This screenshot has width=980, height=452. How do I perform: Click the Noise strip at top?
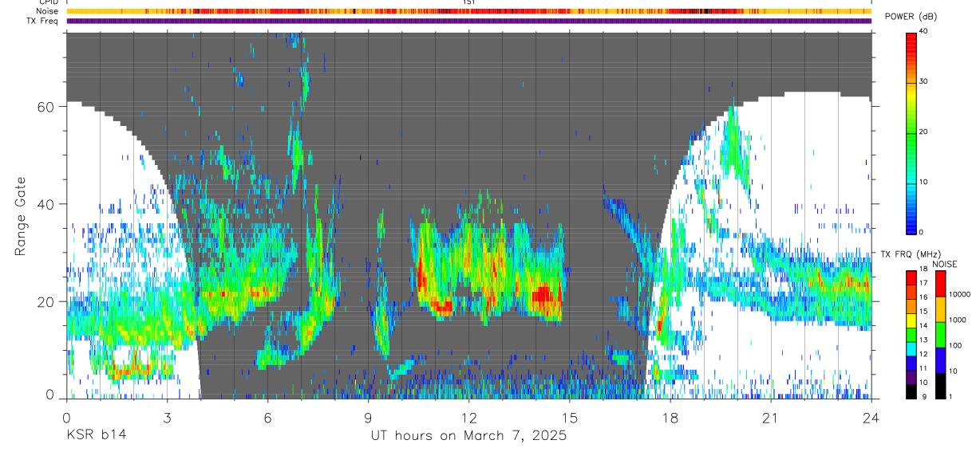[x=468, y=11]
